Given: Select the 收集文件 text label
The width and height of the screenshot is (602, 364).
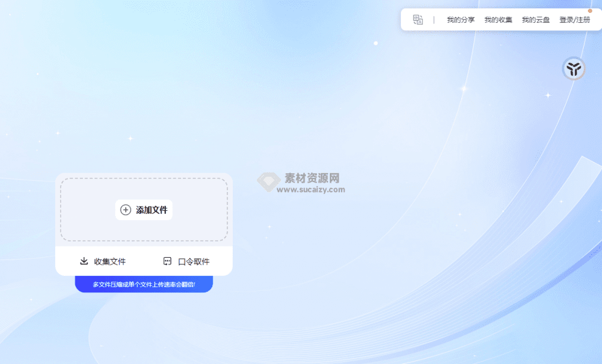Looking at the screenshot, I should click(x=110, y=261).
